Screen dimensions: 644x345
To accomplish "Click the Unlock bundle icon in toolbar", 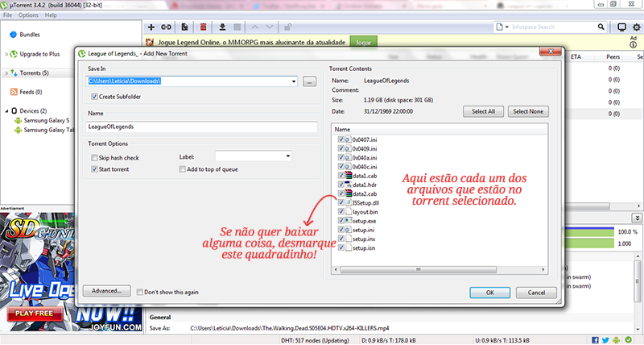I will point(288,27).
